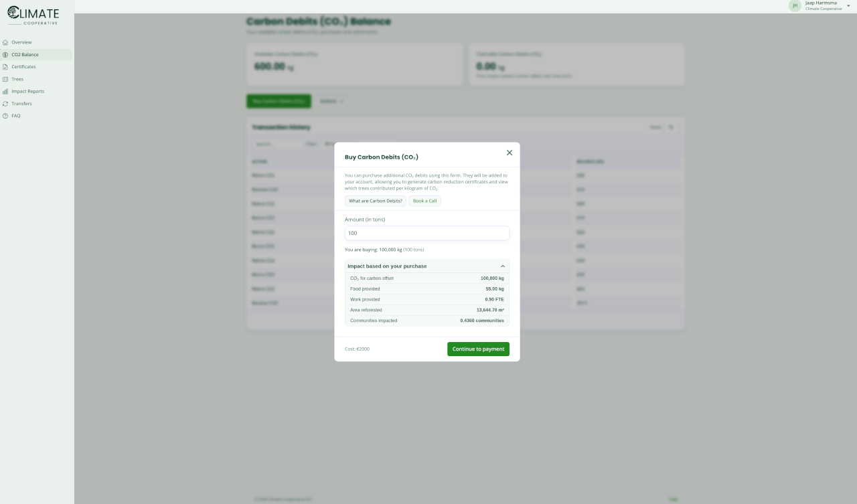Go to the Transfers page
857x504 pixels.
pyautogui.click(x=21, y=104)
